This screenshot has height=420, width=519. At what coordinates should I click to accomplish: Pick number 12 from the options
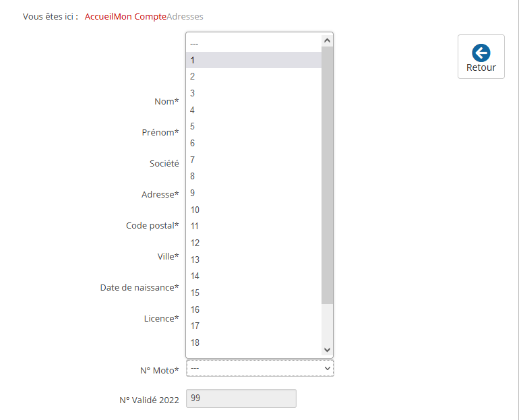coord(253,243)
